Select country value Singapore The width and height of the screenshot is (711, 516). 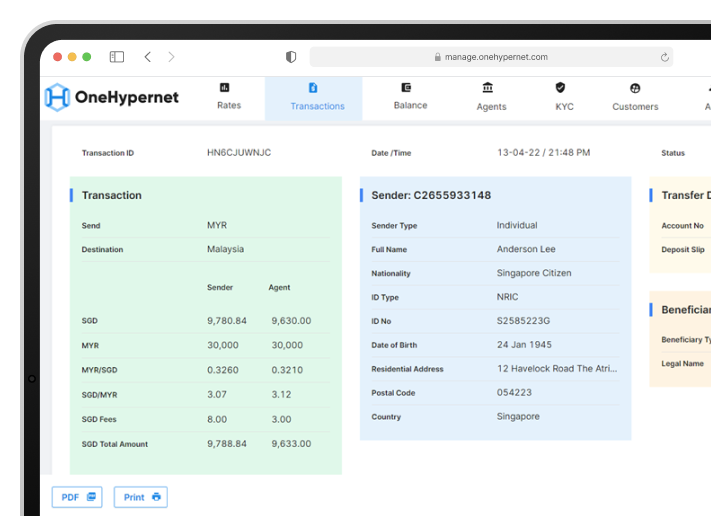[518, 416]
